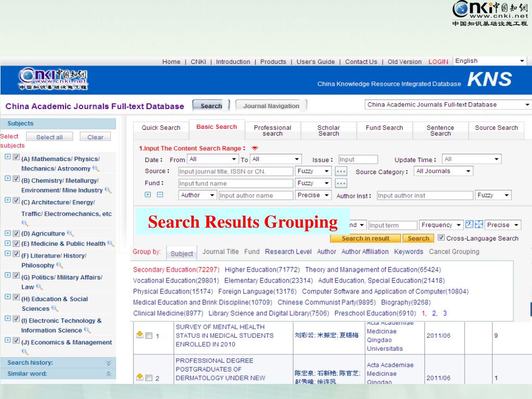
Task: Click LOGIN link in top navigation
Action: (438, 62)
